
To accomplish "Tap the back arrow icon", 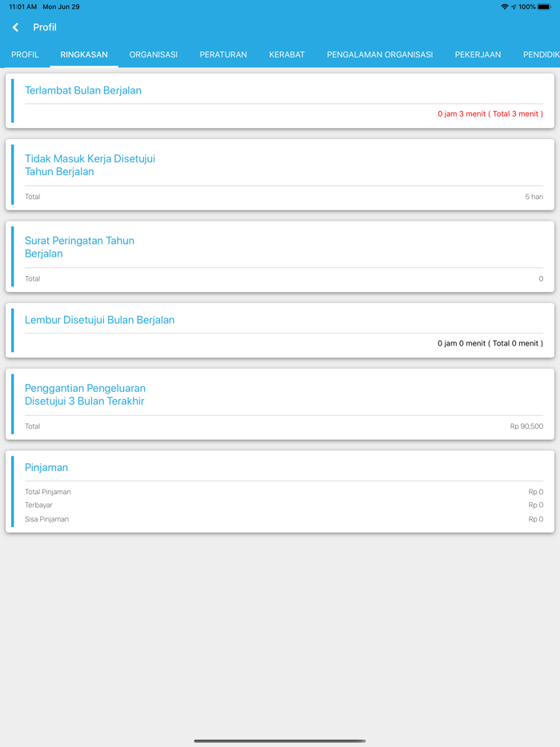I will point(16,28).
